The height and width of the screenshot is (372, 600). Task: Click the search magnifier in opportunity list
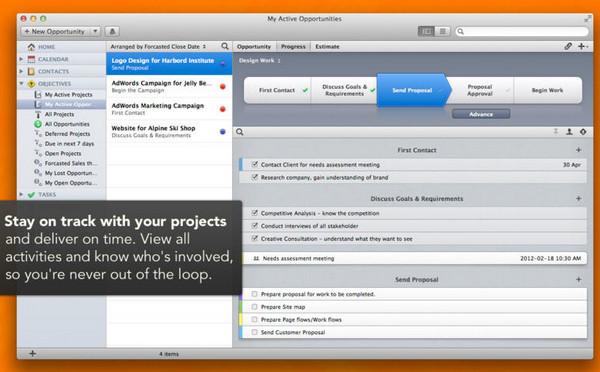(x=225, y=46)
